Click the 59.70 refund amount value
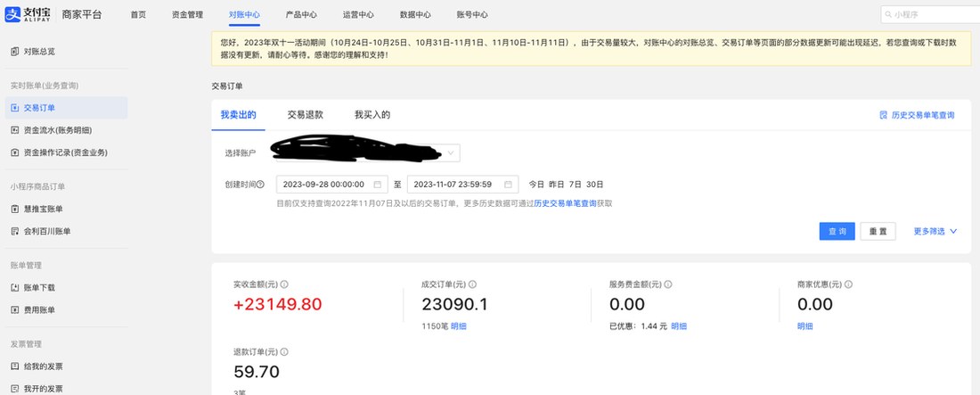 (x=257, y=373)
